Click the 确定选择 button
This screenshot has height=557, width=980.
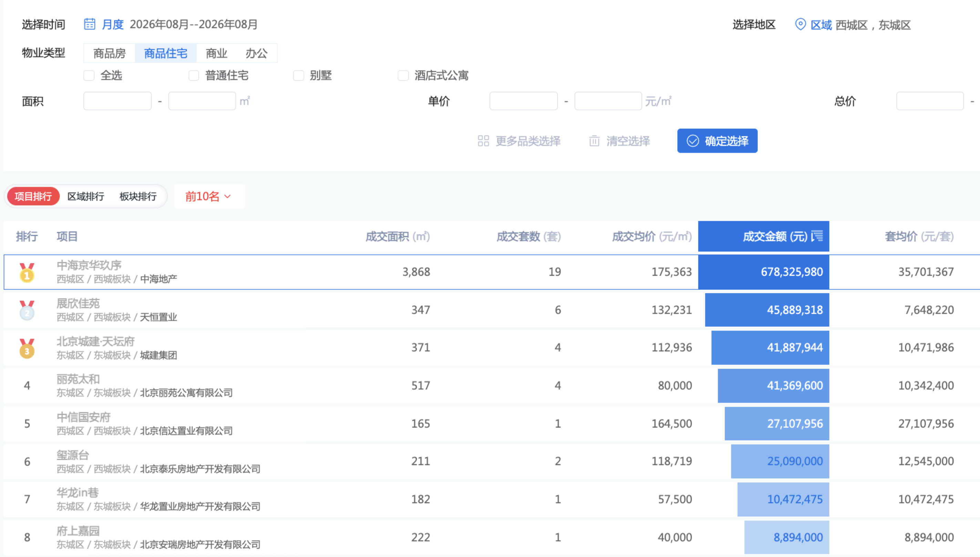coord(717,141)
